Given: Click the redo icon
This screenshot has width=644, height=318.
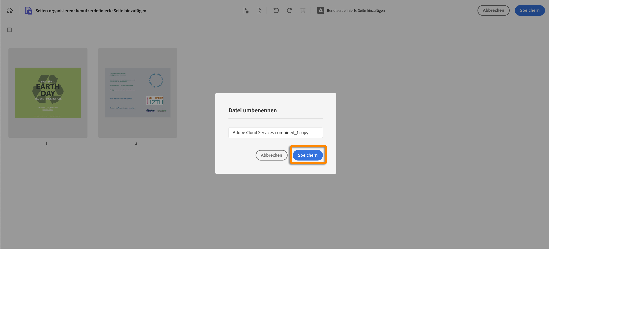Looking at the screenshot, I should (289, 10).
